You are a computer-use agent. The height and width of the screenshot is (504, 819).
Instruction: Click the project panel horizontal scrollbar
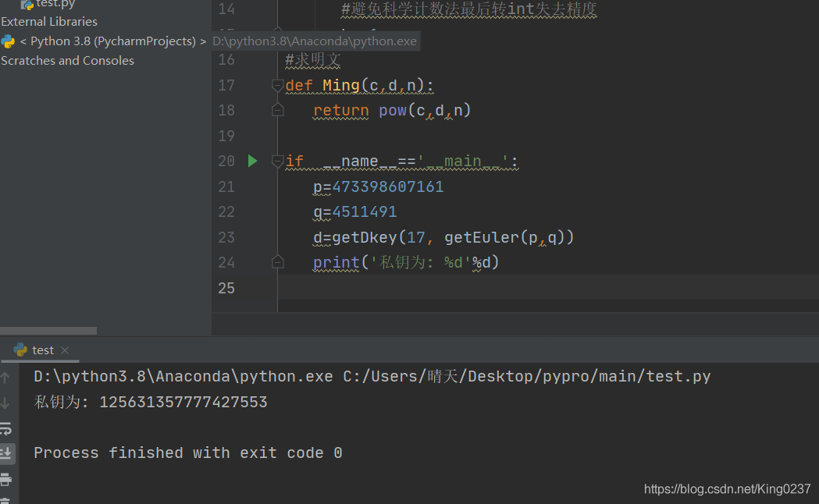48,331
